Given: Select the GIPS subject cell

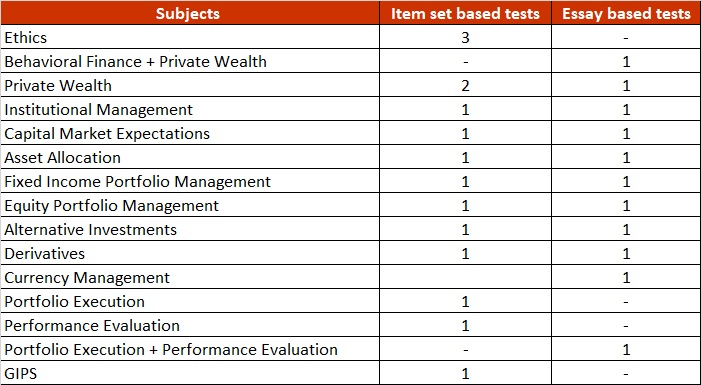Looking at the screenshot, I should 190,373.
